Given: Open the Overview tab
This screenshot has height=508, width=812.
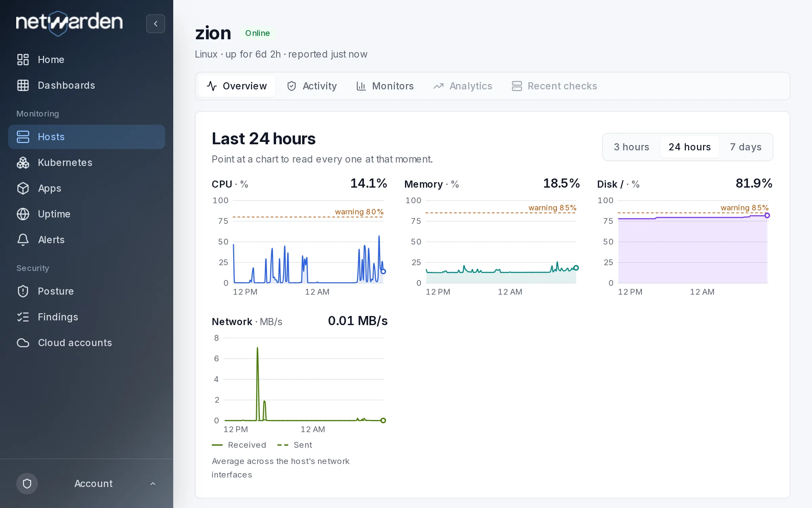Looking at the screenshot, I should 237,86.
